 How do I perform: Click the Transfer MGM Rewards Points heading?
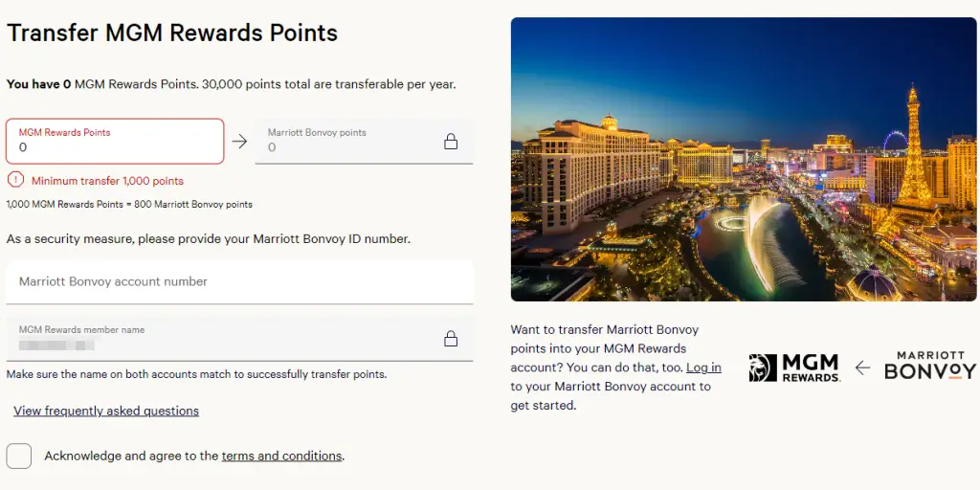point(172,33)
